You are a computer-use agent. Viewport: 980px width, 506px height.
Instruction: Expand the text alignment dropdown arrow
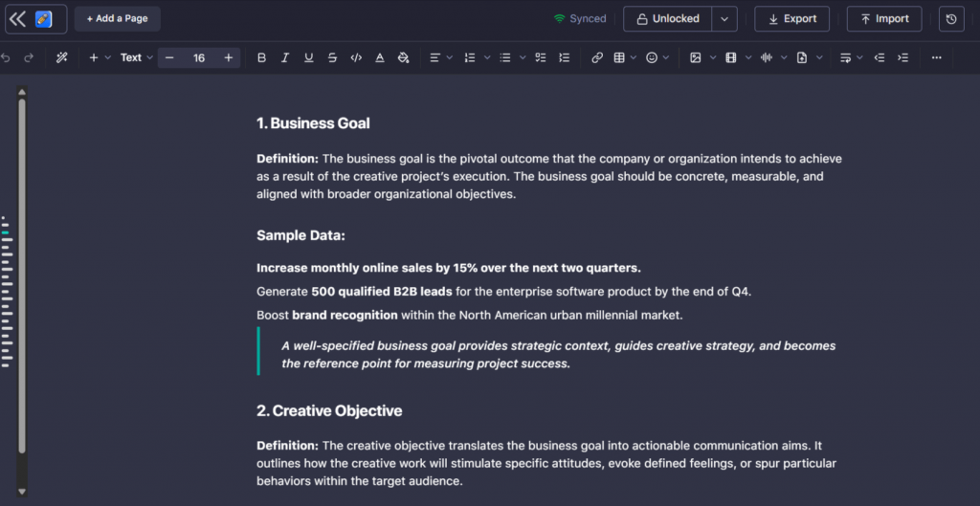pos(450,57)
